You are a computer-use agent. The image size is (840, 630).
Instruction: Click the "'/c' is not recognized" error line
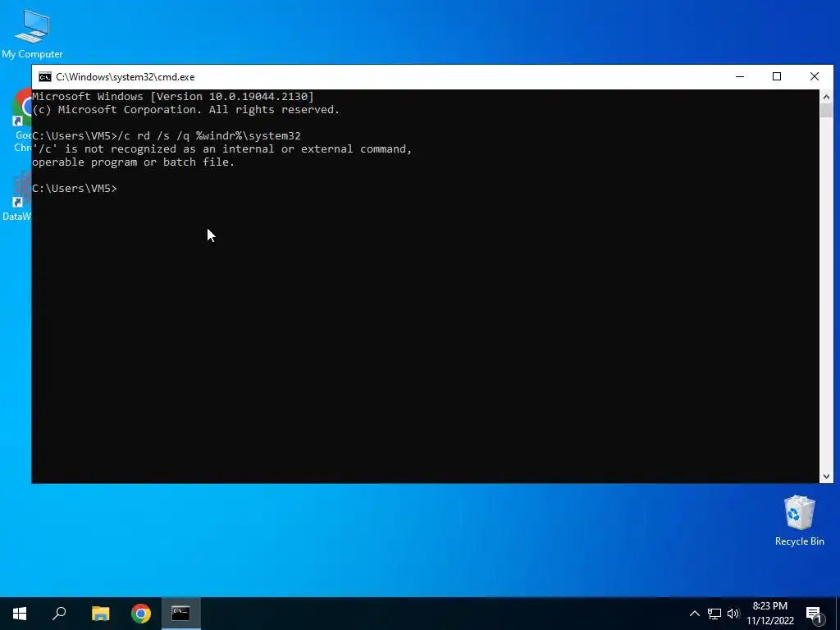(221, 149)
